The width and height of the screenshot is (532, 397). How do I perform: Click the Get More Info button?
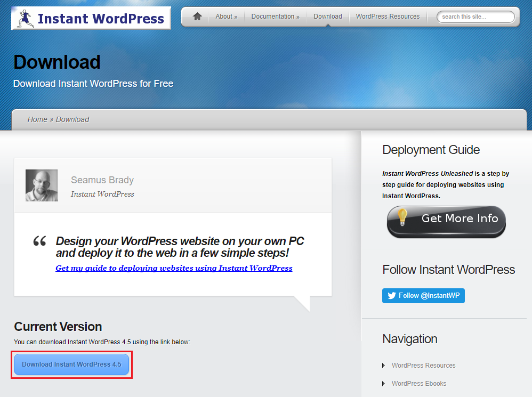tap(446, 221)
